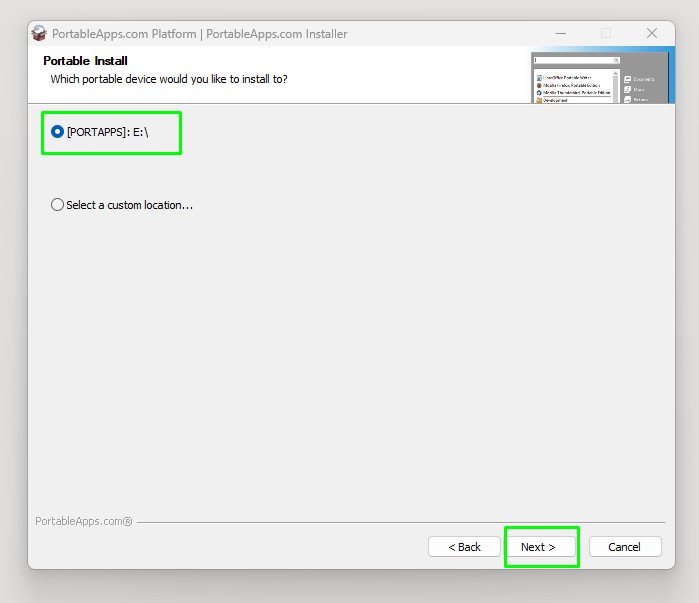Close the installer window
The image size is (699, 603).
pos(652,33)
